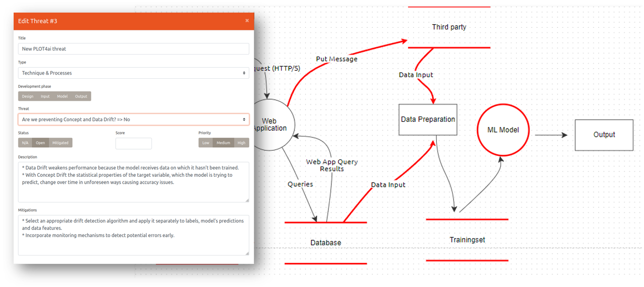Close the Edit Threat #3 dialog
Image resolution: width=644 pixels, height=287 pixels.
(247, 20)
